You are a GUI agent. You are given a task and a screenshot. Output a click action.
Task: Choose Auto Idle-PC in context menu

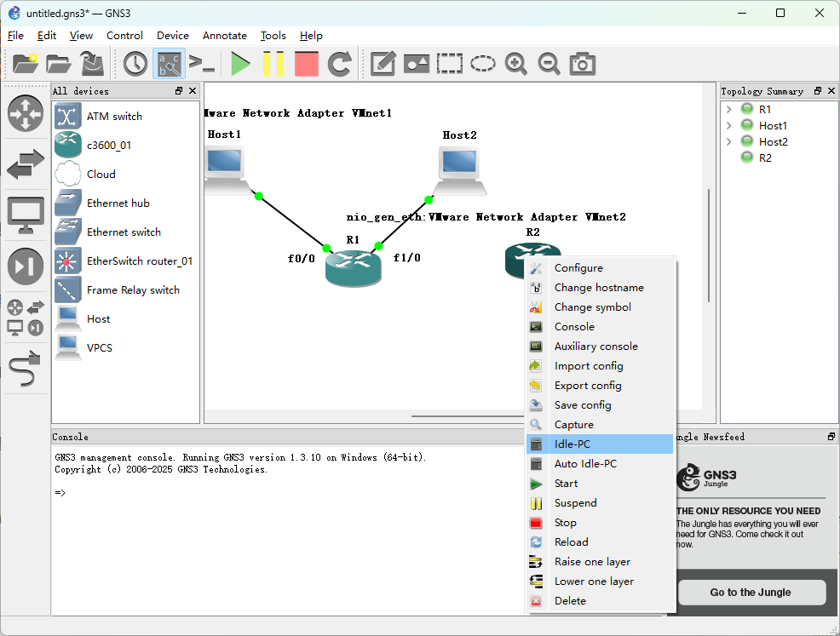click(x=600, y=464)
